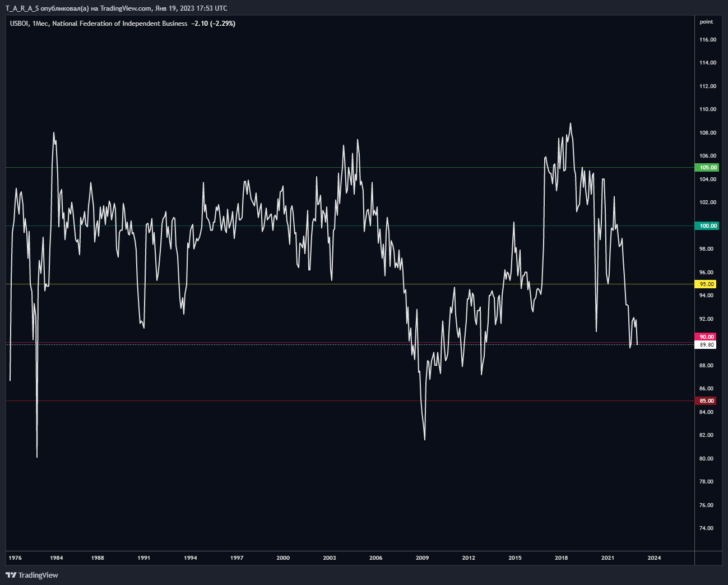Click the 1997 time axis label
This screenshot has height=585, width=728.
point(237,558)
